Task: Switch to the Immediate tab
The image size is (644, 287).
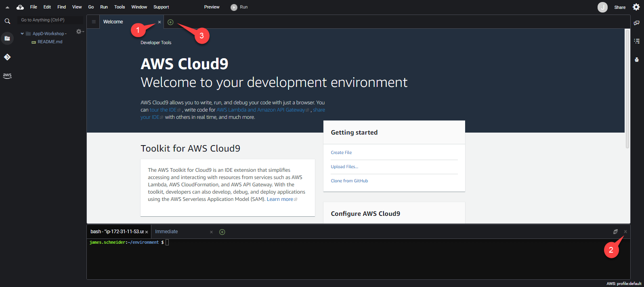Action: 166,232
